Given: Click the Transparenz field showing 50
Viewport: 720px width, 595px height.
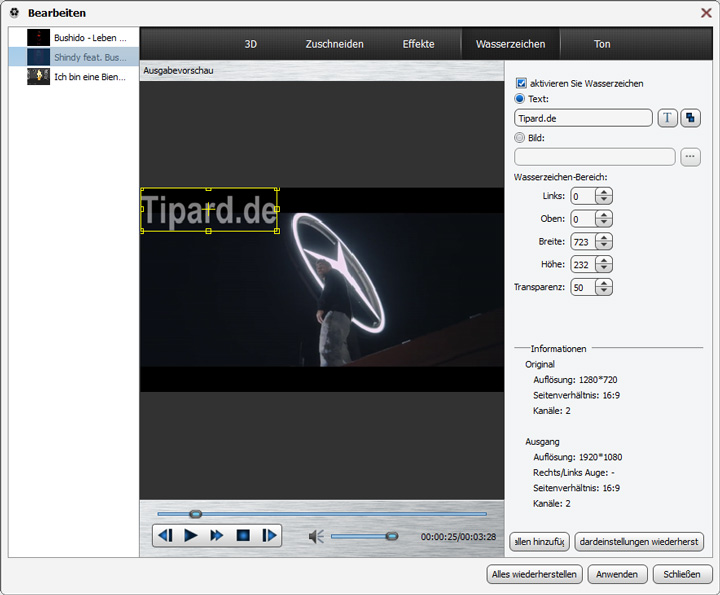Looking at the screenshot, I should 583,287.
